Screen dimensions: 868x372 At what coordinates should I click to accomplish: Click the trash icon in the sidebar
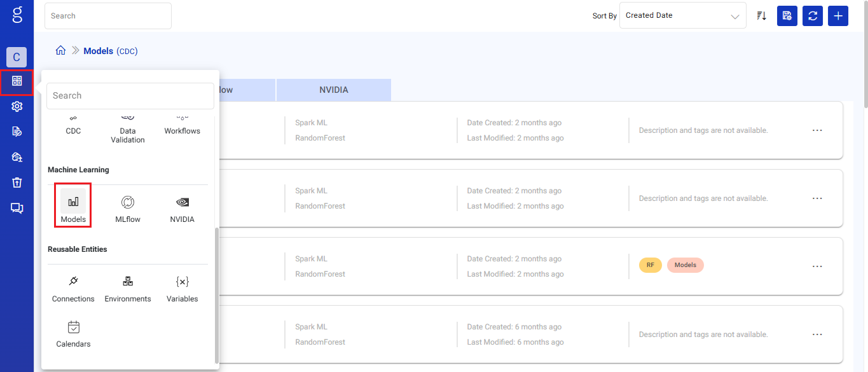(16, 183)
